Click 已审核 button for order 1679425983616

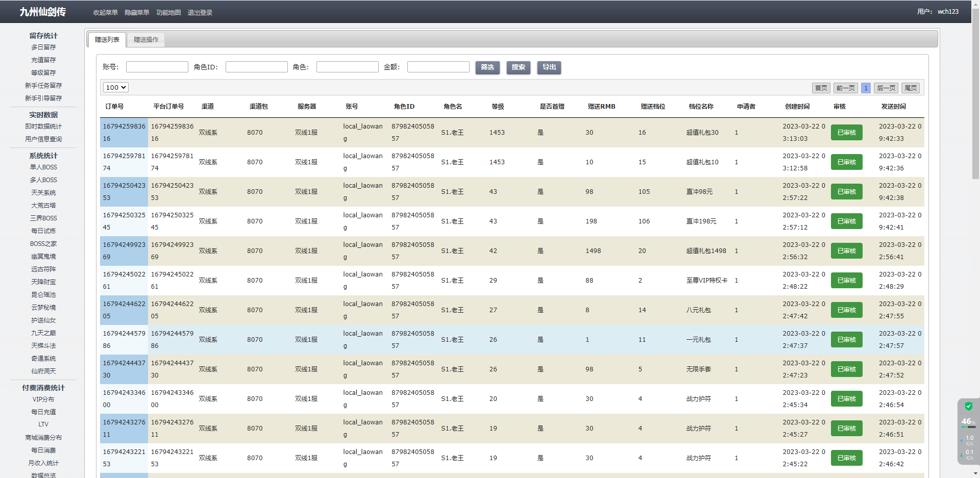pyautogui.click(x=847, y=133)
